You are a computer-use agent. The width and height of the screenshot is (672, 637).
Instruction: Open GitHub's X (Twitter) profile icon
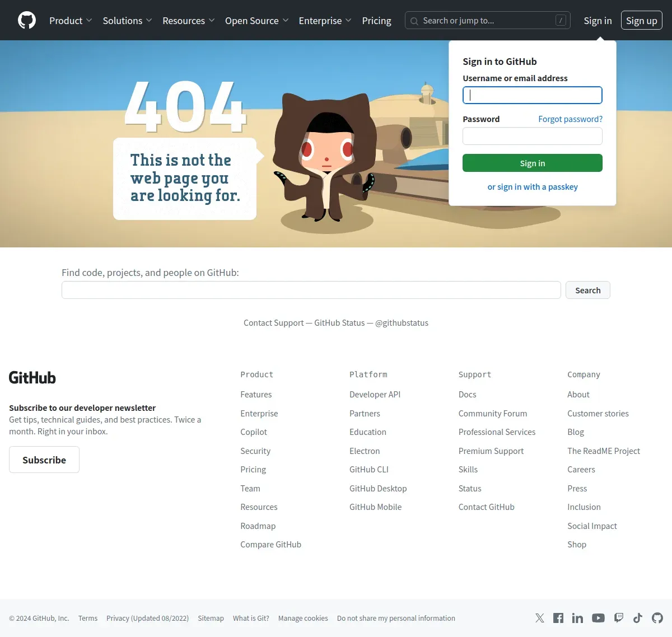pos(539,618)
